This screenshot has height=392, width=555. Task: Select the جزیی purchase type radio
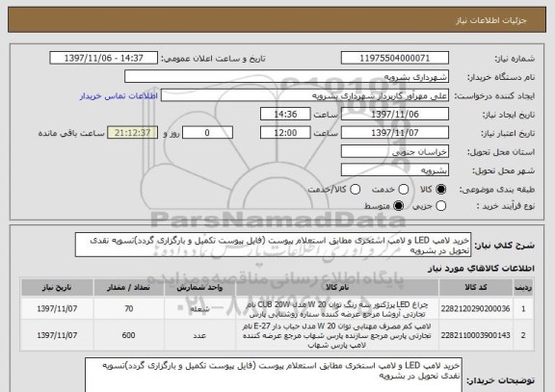click(x=441, y=206)
